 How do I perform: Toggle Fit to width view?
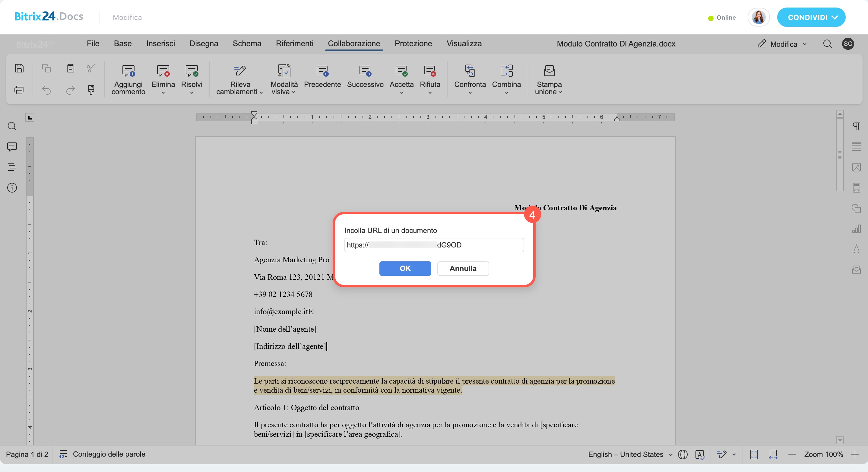click(773, 454)
